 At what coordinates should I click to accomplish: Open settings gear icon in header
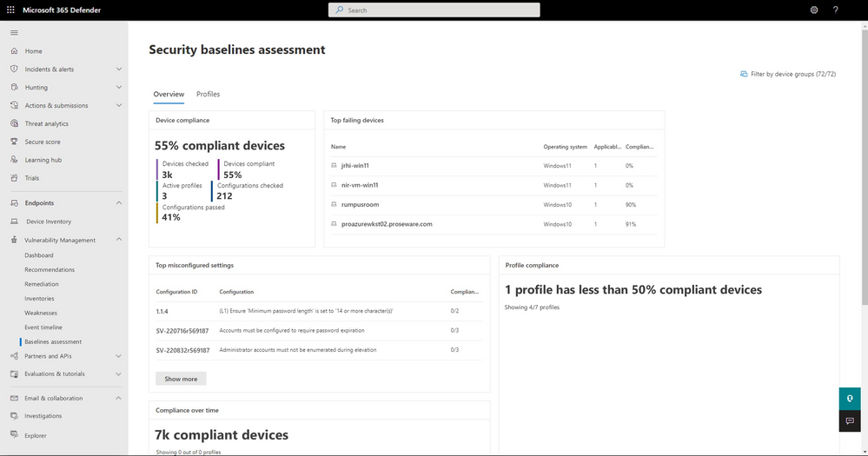(814, 10)
